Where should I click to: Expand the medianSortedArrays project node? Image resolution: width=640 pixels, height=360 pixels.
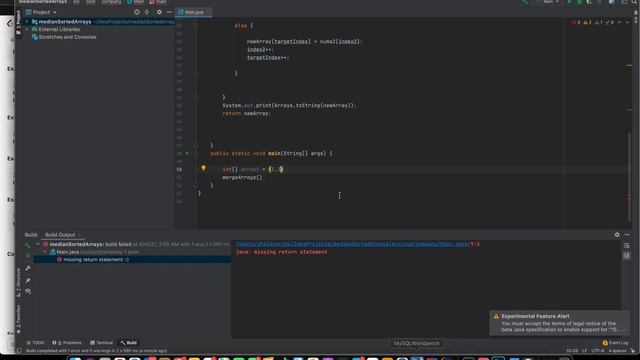click(x=27, y=22)
